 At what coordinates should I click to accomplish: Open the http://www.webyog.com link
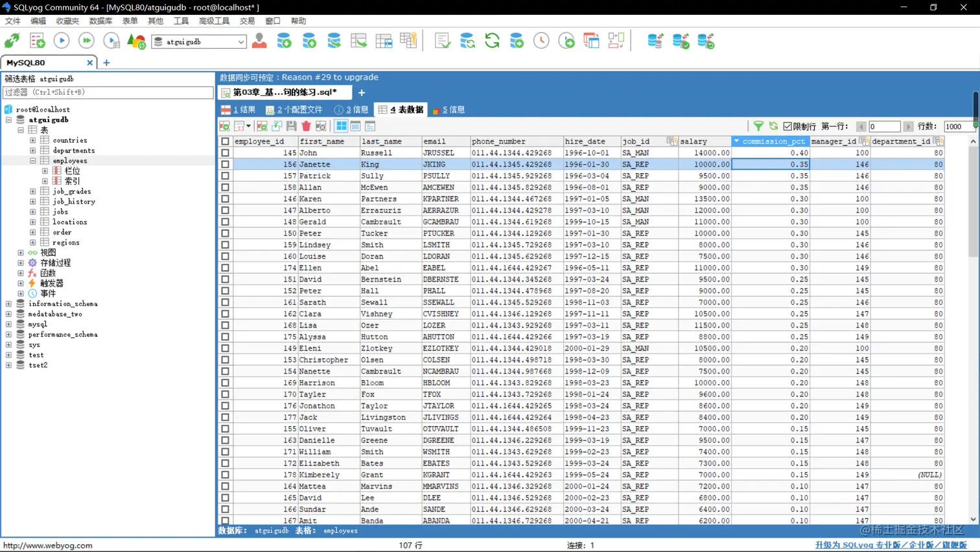coord(48,546)
